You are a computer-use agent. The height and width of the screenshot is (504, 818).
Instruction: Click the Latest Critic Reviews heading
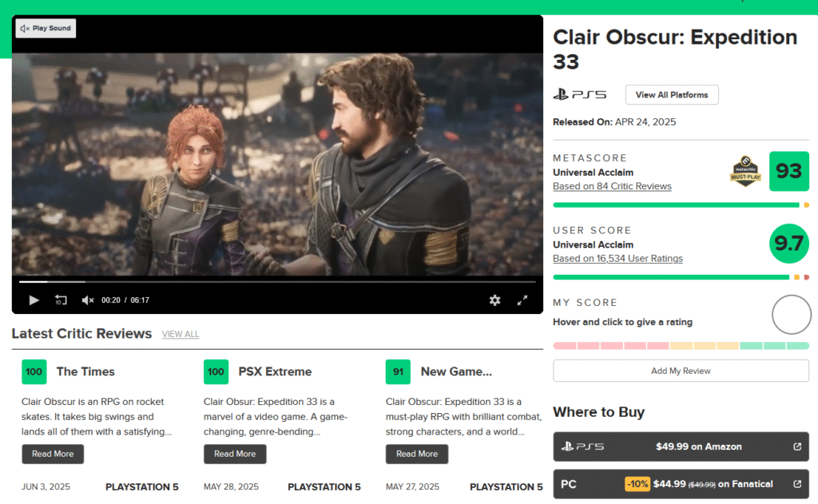pyautogui.click(x=82, y=333)
